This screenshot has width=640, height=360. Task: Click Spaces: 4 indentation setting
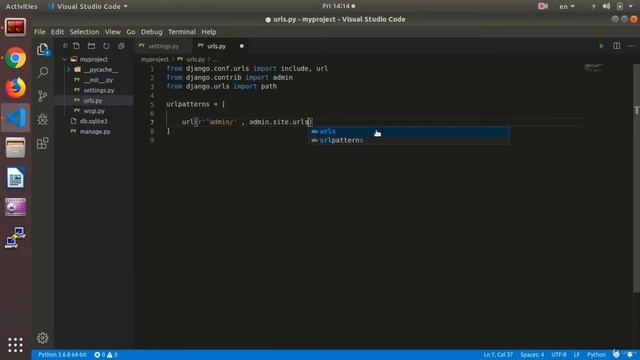tap(532, 355)
